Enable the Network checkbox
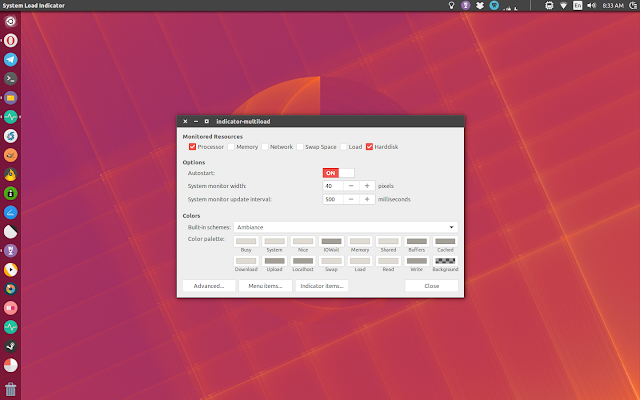640x400 pixels. (265, 147)
